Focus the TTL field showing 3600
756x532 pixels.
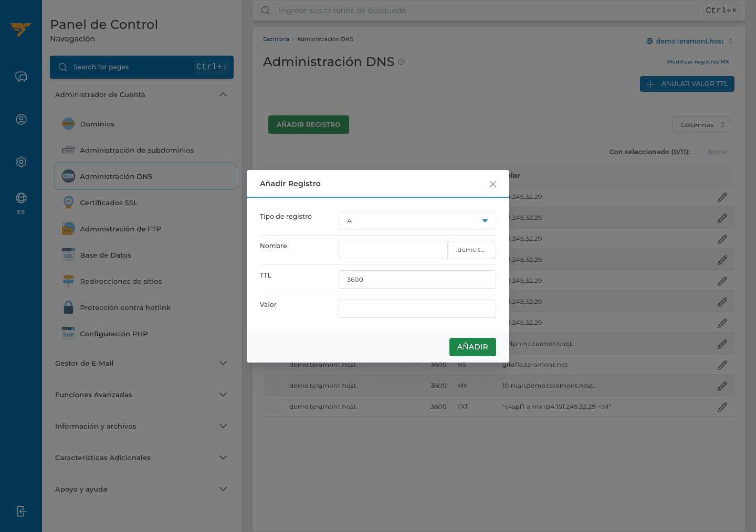(x=417, y=280)
